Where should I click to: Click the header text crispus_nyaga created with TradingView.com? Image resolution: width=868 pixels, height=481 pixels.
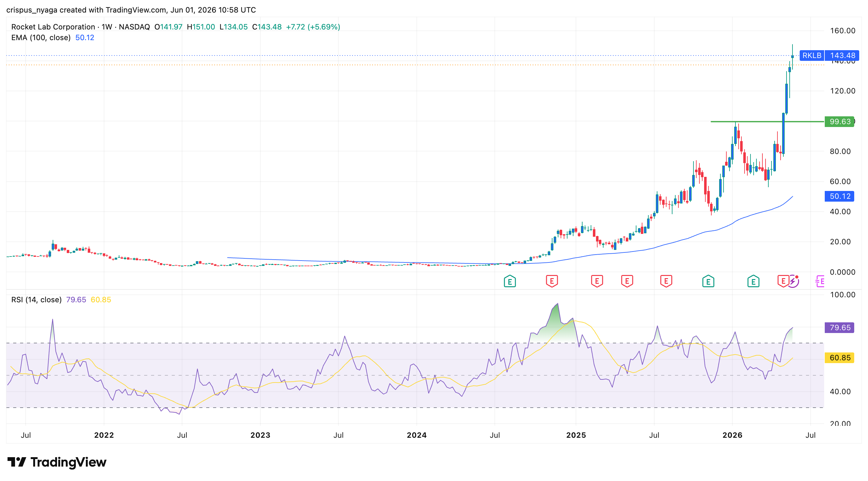(86, 10)
